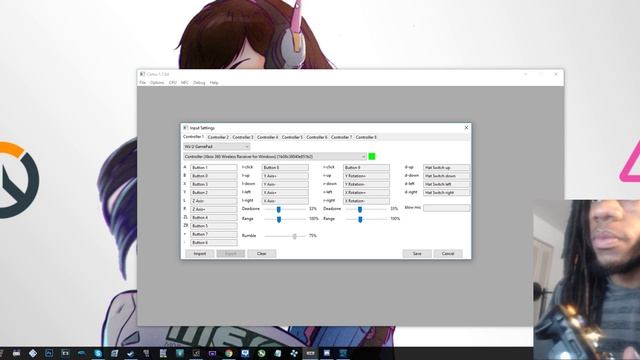Select the R mapping field with Z Axis+

[x=213, y=209]
